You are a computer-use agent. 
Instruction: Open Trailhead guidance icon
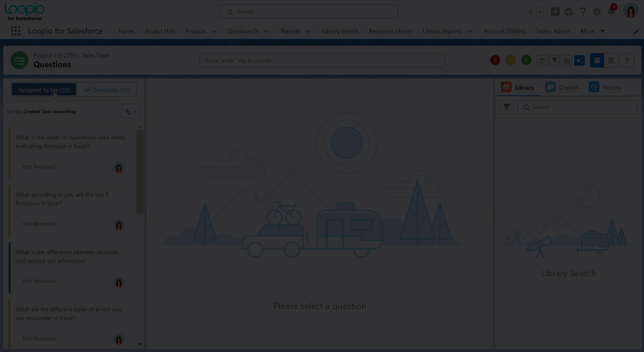568,12
